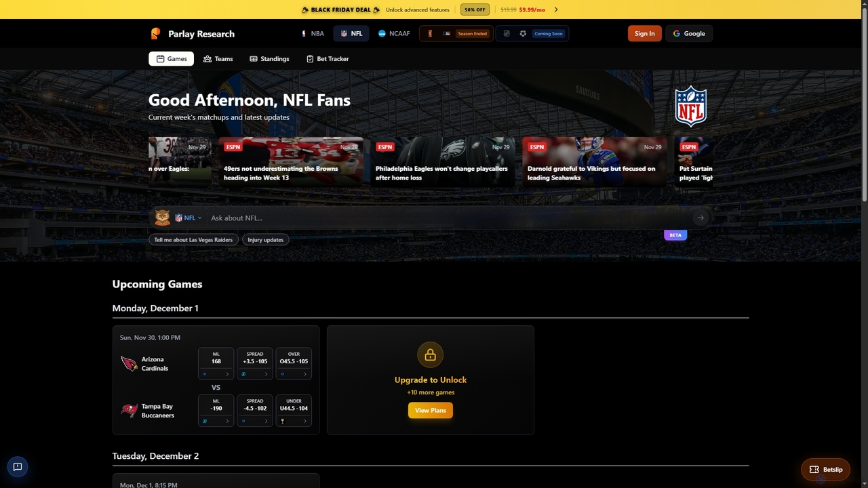Click the 'Monday, December 1' date heading
This screenshot has height=488, width=868.
pos(155,308)
